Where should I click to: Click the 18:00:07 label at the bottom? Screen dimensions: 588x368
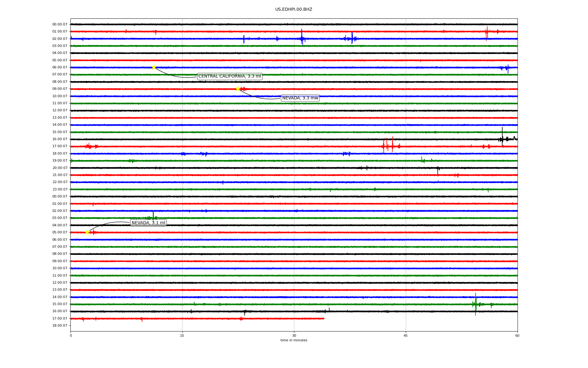pos(60,326)
